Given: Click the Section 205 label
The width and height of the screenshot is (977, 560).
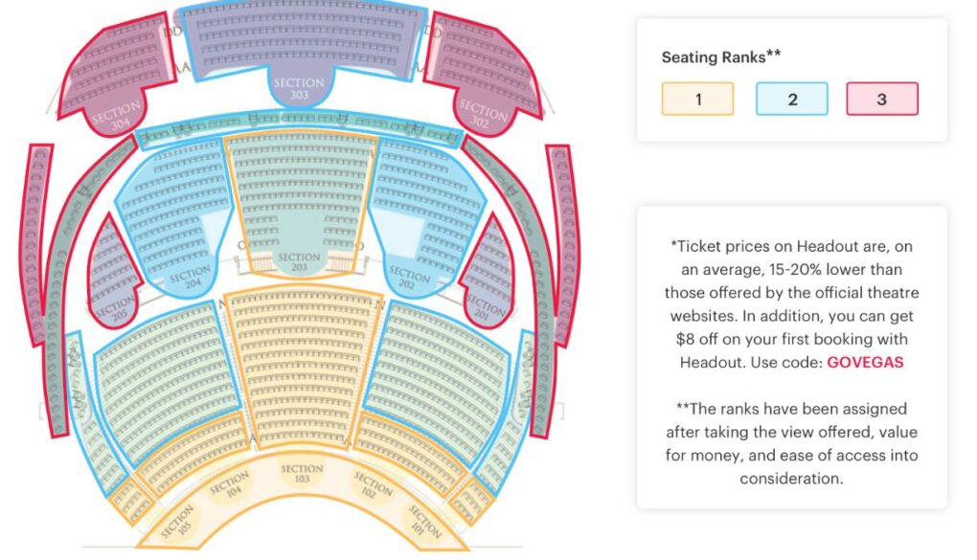Looking at the screenshot, I should tap(116, 309).
